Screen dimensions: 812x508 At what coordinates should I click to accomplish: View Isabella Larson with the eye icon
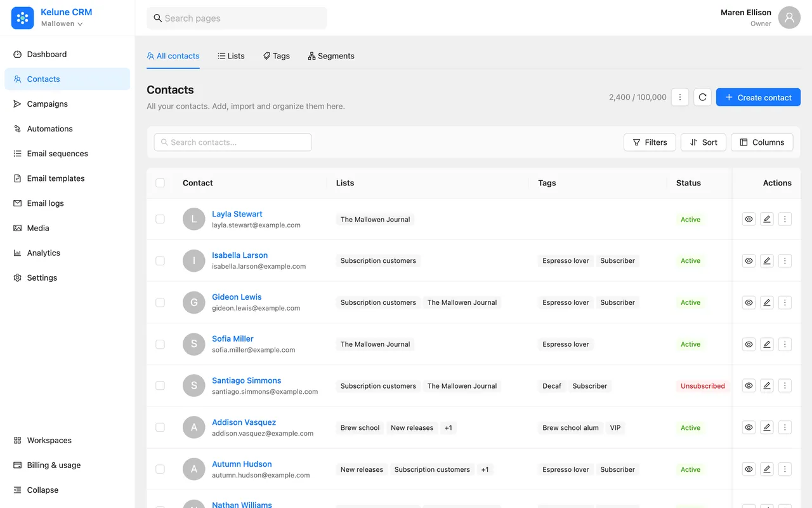749,260
